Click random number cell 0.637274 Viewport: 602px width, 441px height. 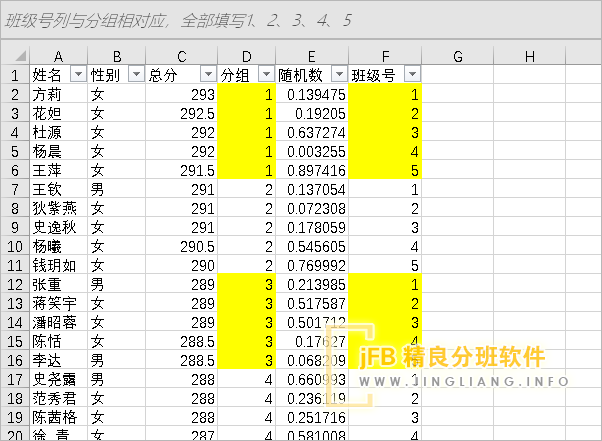coord(312,132)
